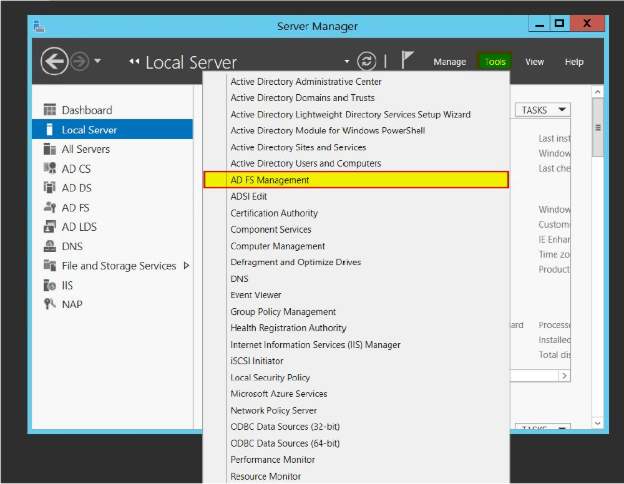Click the refresh icon in header
624x484 pixels.
click(x=367, y=61)
